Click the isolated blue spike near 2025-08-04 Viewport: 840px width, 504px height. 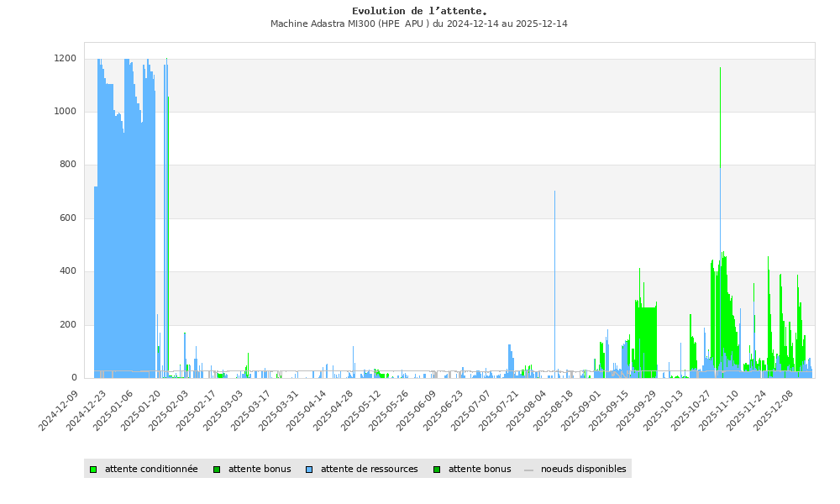click(x=554, y=277)
